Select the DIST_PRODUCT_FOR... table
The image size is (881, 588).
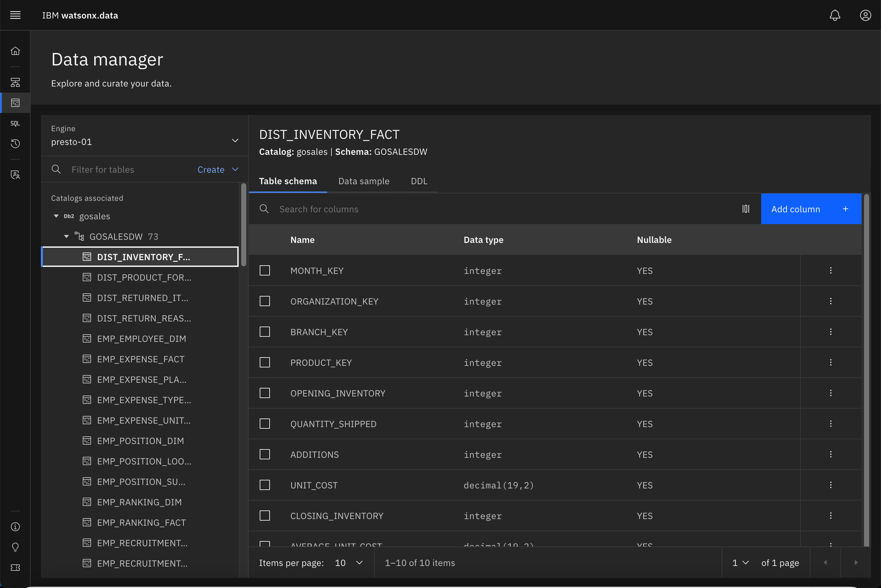140,277
